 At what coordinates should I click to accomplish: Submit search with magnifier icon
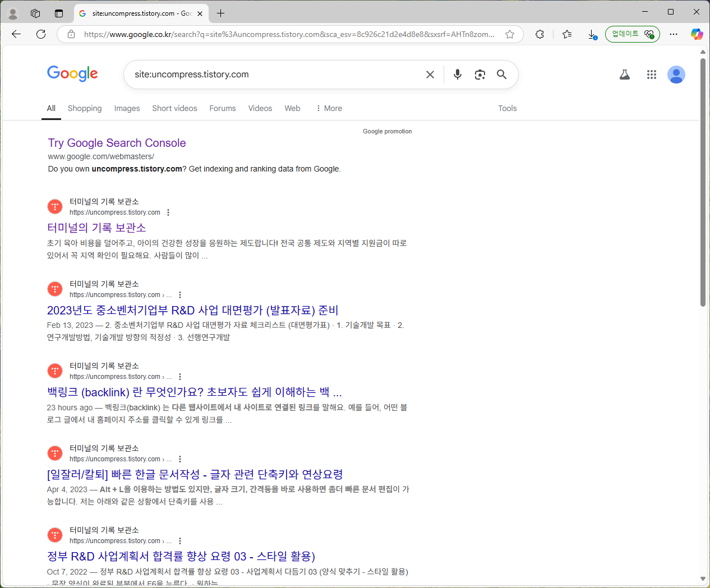point(502,75)
